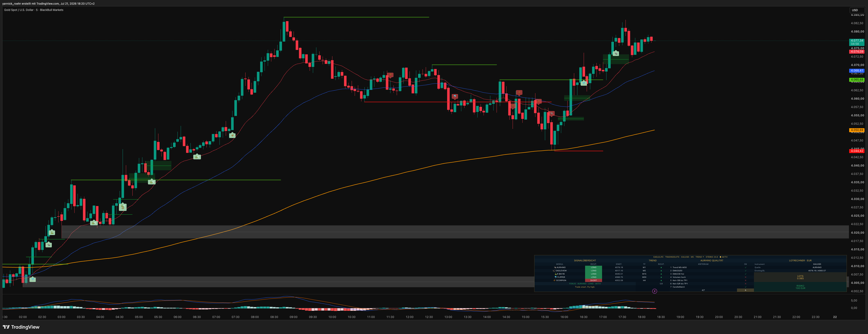Click the red X for Volumen hoch
This screenshot has width=868, height=334.
coord(746,277)
